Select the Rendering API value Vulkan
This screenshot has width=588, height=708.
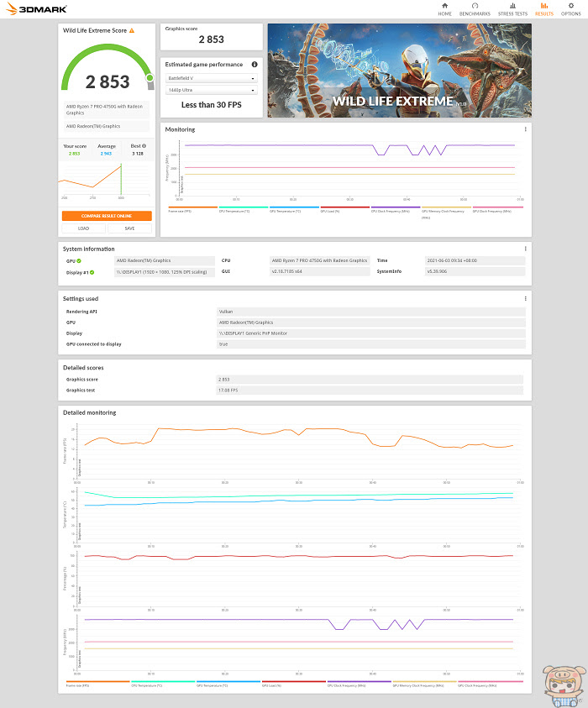pyautogui.click(x=371, y=312)
